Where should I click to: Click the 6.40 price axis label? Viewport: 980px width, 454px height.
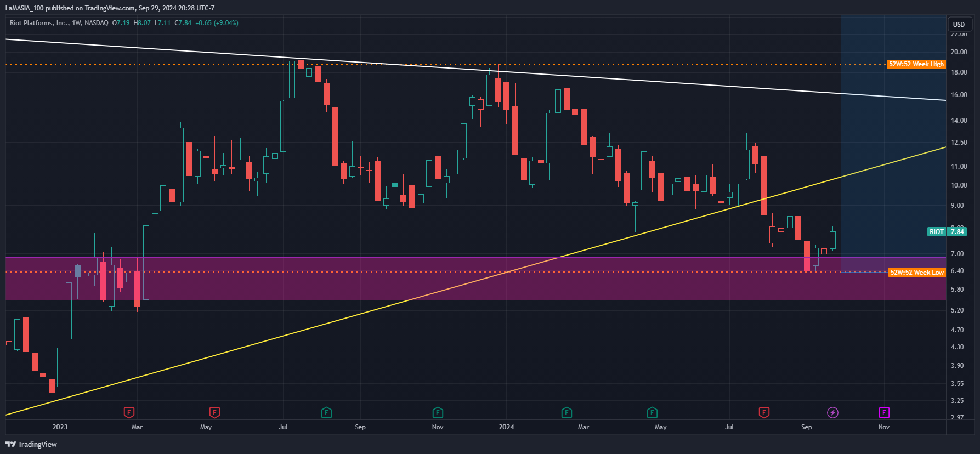[958, 271]
